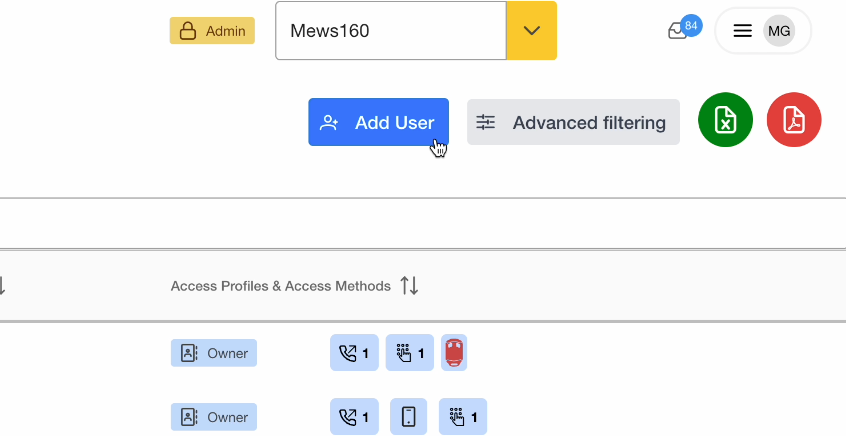Click the first row's phone call access badge
The height and width of the screenshot is (436, 846).
tap(354, 353)
